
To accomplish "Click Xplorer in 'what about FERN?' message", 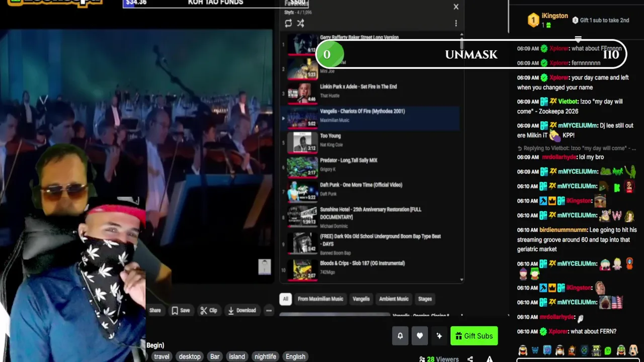I will (558, 331).
